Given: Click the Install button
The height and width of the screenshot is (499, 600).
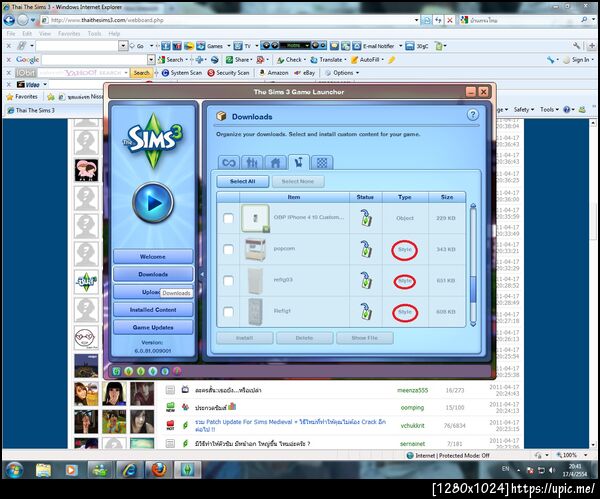Looking at the screenshot, I should pos(245,338).
